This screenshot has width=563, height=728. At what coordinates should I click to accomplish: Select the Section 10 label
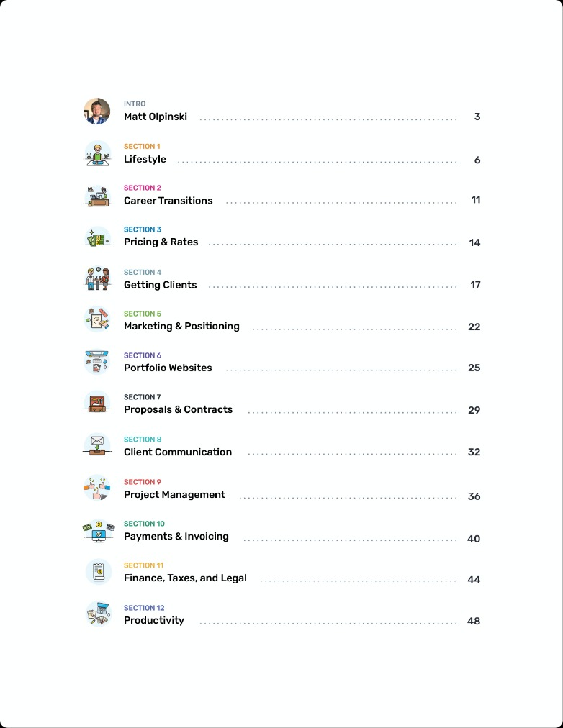pos(144,524)
